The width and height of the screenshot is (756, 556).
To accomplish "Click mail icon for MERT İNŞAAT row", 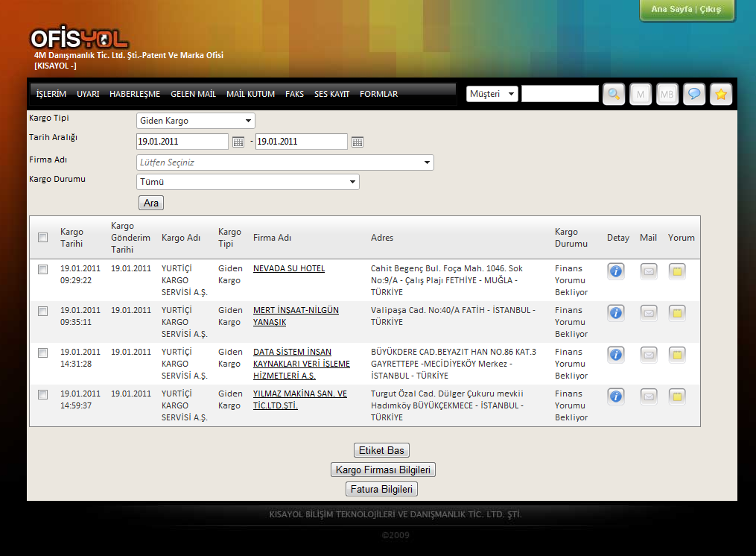I will click(x=649, y=313).
